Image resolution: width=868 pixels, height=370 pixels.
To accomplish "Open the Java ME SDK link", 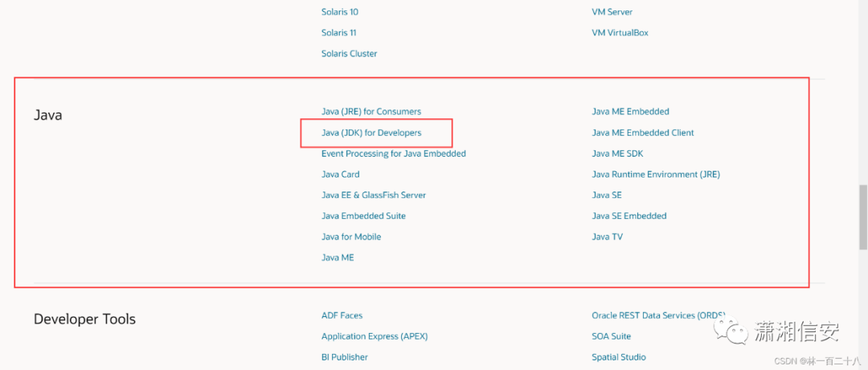I will click(617, 154).
